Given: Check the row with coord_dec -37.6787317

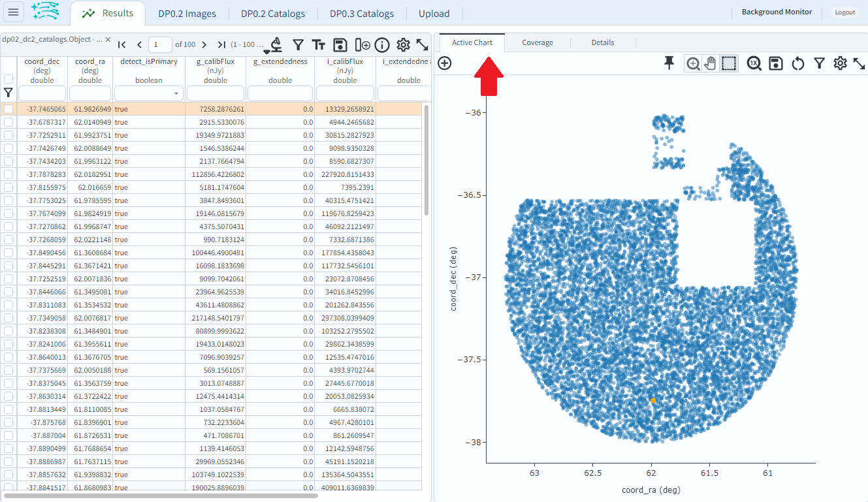Looking at the screenshot, I should tap(8, 122).
